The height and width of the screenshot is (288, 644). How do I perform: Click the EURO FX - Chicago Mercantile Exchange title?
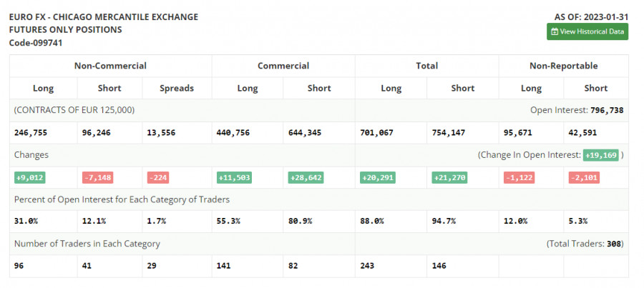point(104,17)
